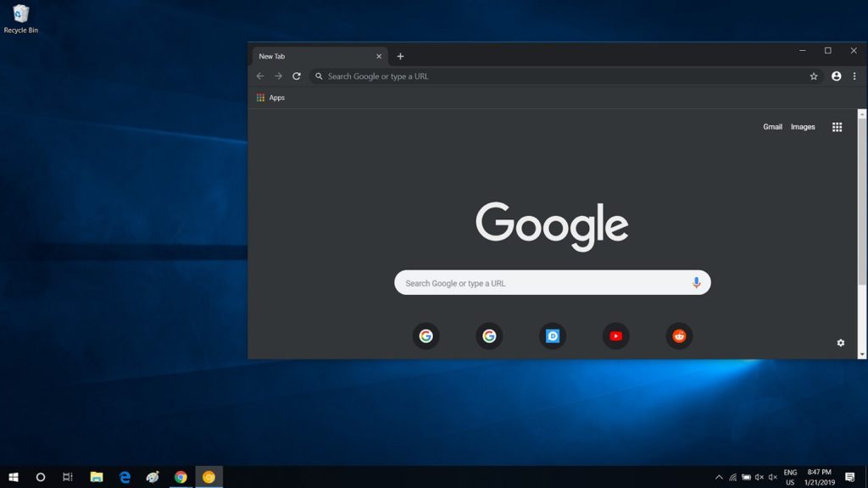Viewport: 868px width, 488px height.
Task: Open Gmail from the top-right link
Action: [772, 126]
